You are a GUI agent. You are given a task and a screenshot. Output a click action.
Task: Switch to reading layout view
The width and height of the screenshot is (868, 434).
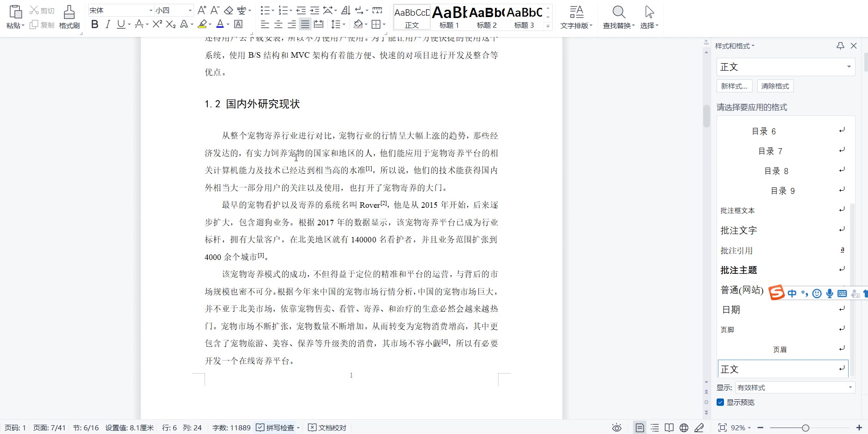click(669, 428)
